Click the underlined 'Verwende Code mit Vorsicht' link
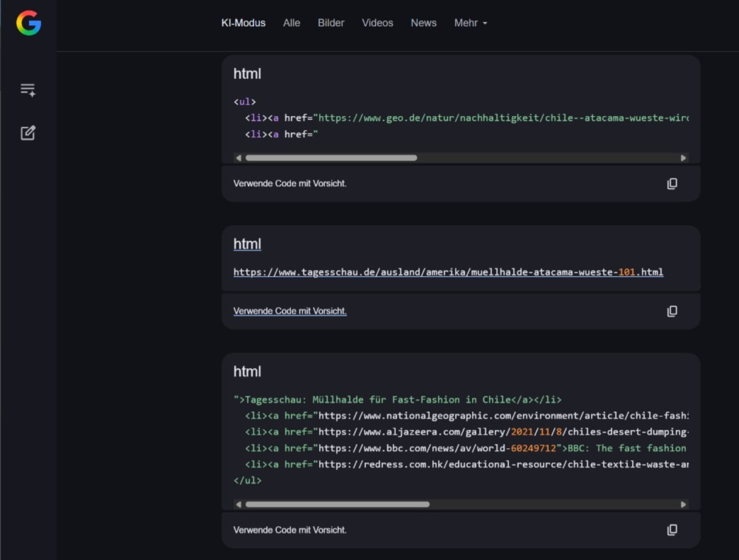Image resolution: width=739 pixels, height=560 pixels. pyautogui.click(x=290, y=311)
